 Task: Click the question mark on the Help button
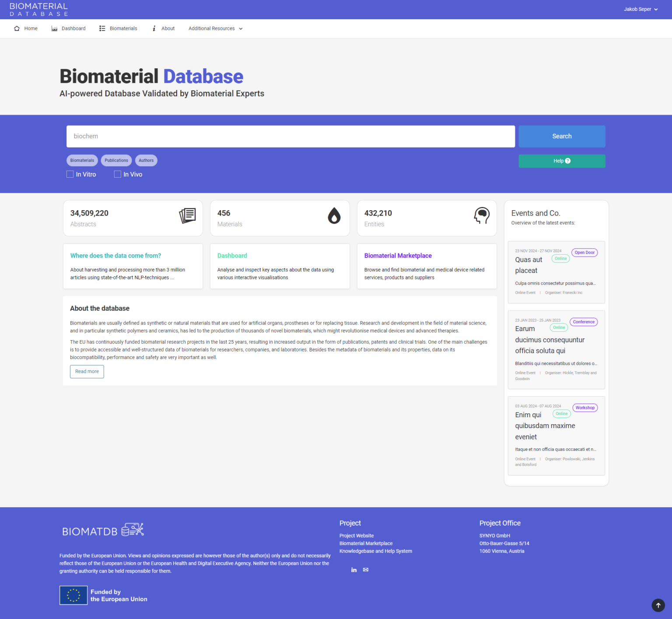pyautogui.click(x=567, y=161)
